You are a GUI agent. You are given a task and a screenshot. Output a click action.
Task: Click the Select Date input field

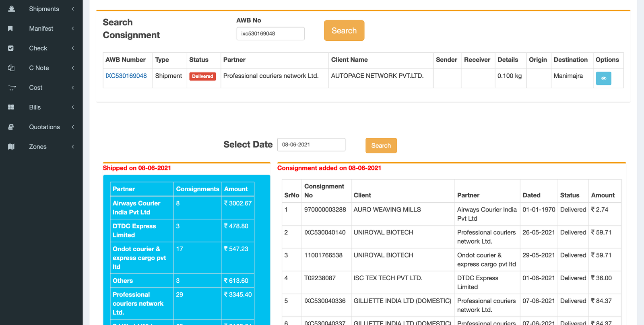coord(311,145)
